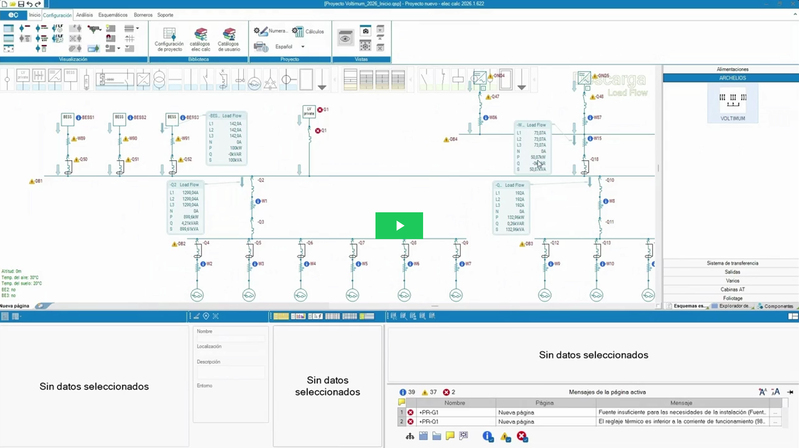The height and width of the screenshot is (448, 799).
Task: Click the W1 info marker on the cable
Action: (258, 201)
